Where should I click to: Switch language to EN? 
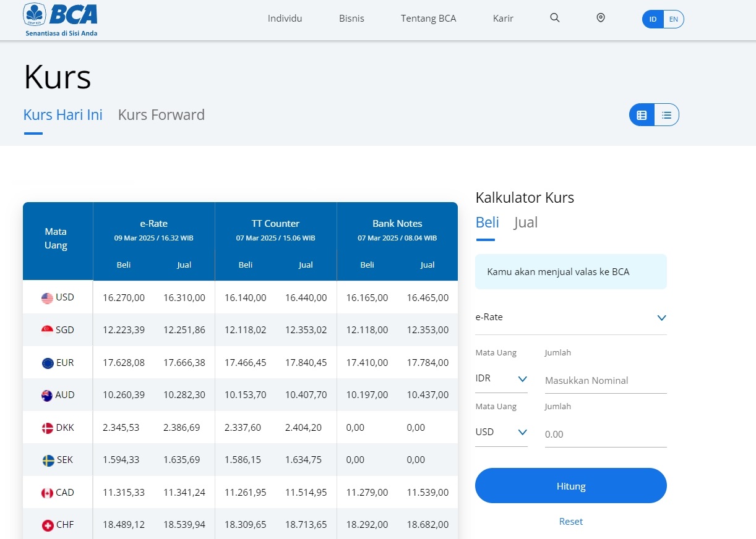pos(674,19)
